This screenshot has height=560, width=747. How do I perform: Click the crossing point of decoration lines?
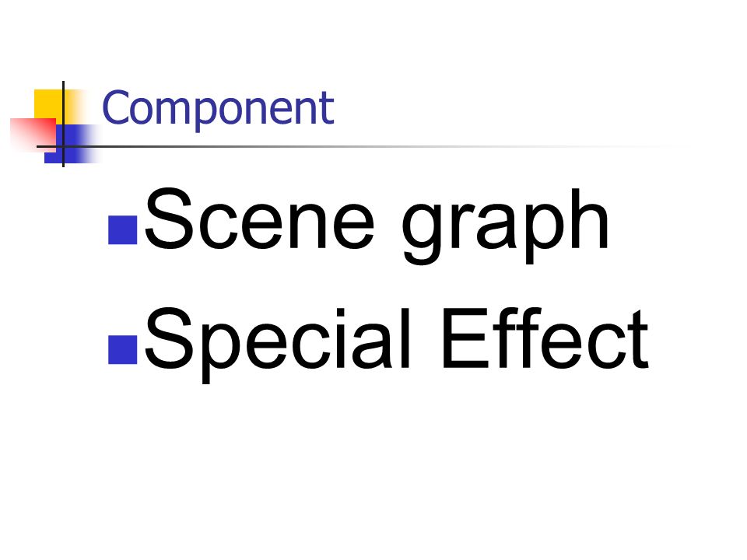click(63, 146)
